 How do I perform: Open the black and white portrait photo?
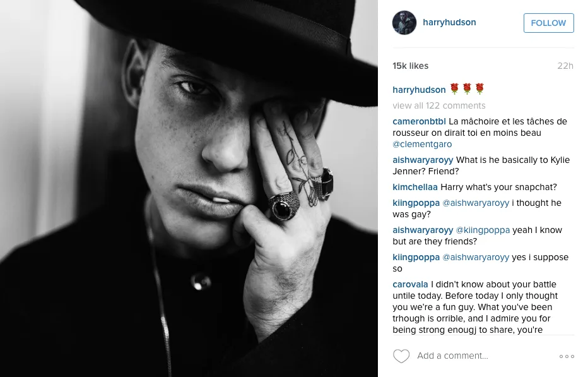[189, 188]
